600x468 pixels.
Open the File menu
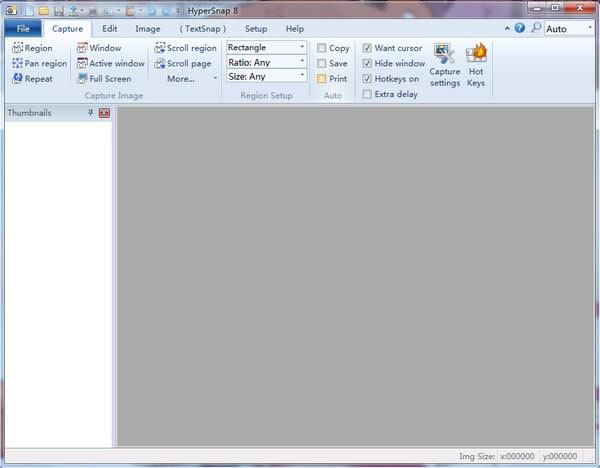[23, 29]
